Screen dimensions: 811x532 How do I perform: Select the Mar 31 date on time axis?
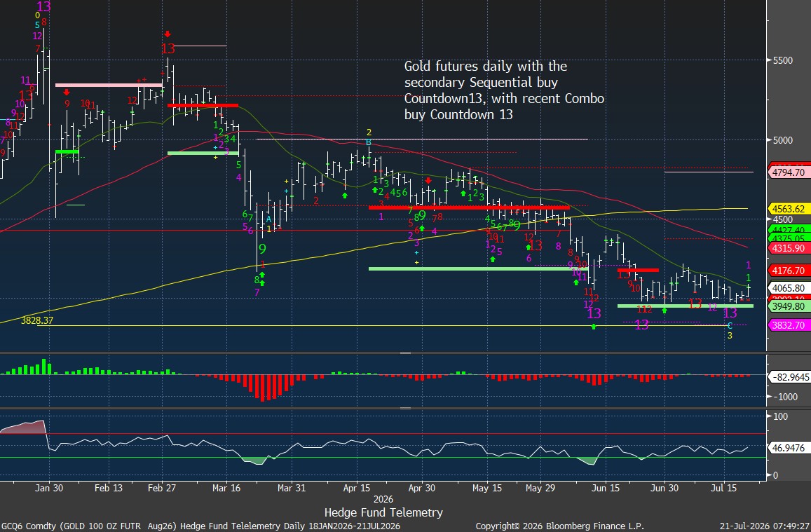point(292,488)
